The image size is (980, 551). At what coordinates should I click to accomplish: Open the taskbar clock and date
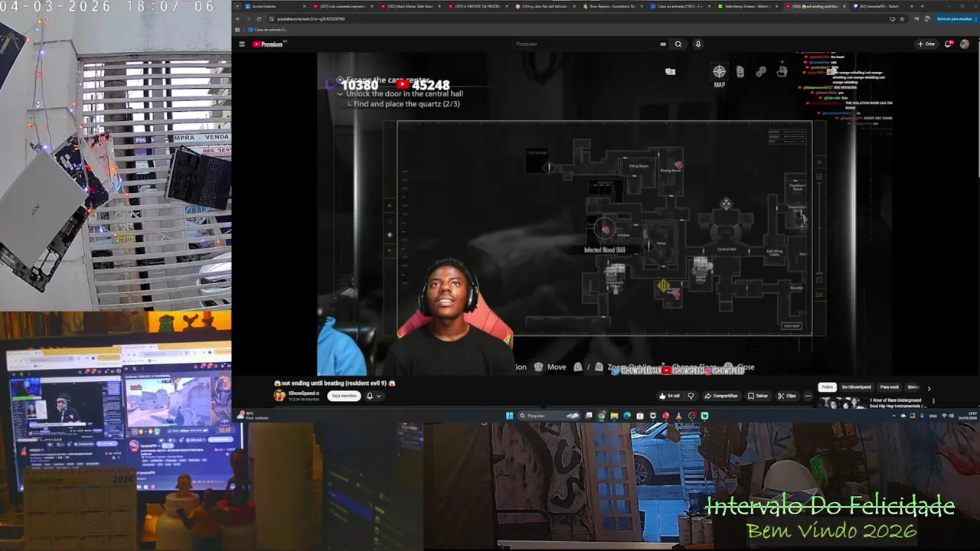coord(968,416)
